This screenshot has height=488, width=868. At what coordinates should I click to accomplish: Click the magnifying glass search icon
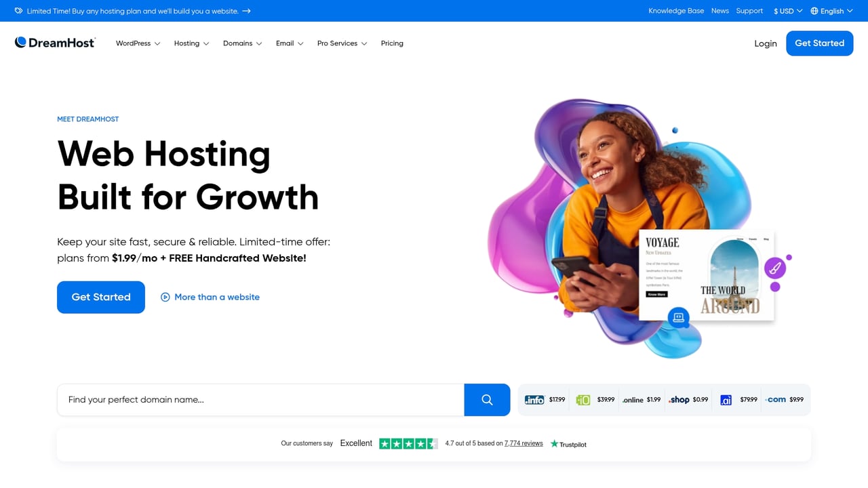click(486, 400)
